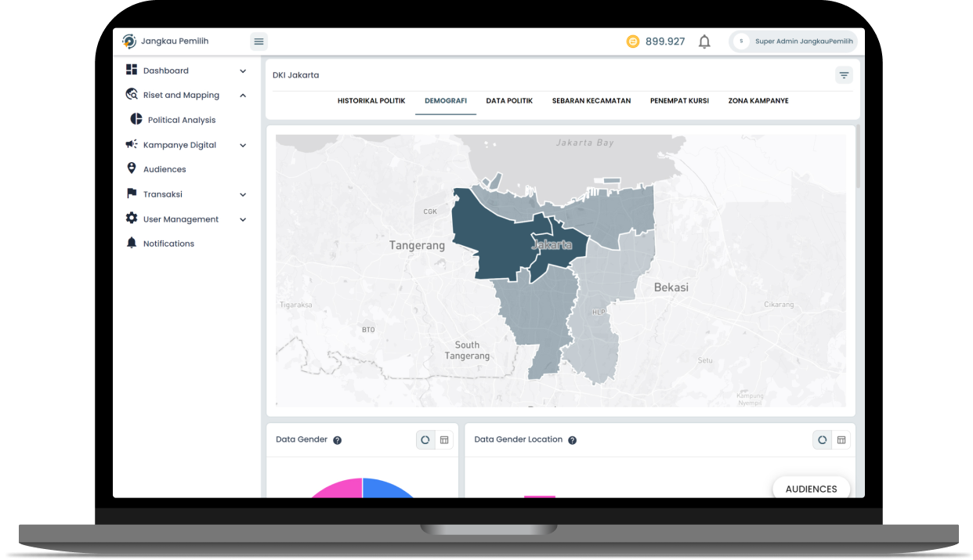Open Notifications in the sidebar

tap(168, 244)
